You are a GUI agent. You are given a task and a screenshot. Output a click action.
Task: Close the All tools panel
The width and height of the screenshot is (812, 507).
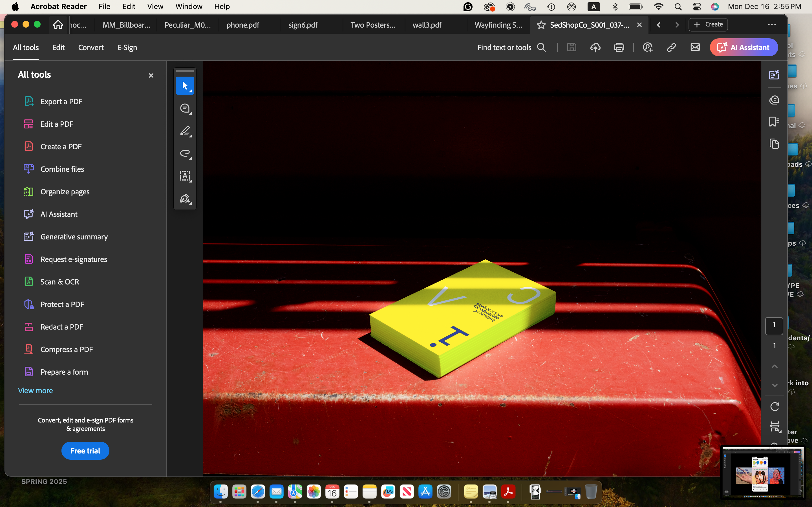151,75
